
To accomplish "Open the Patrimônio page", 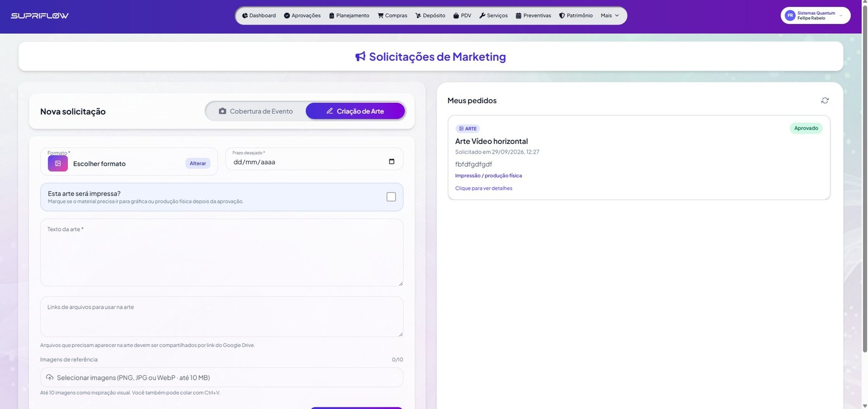I will [576, 16].
